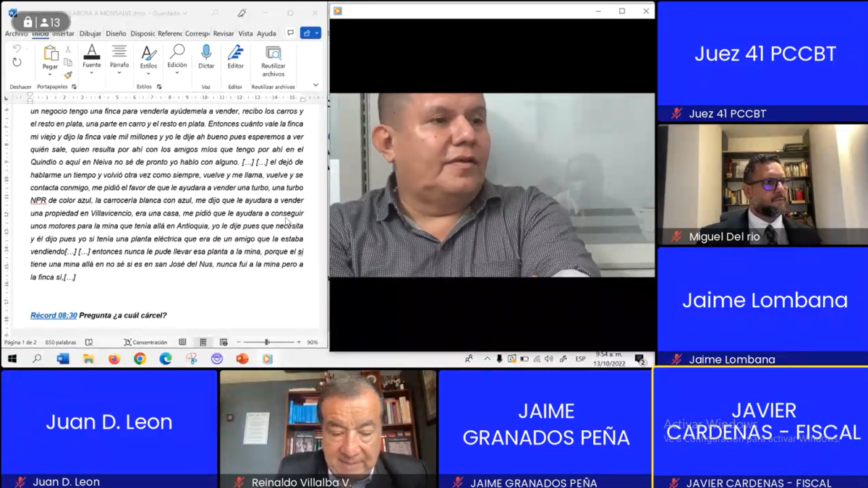
Task: Toggle Concentración focus mode
Action: pos(145,342)
